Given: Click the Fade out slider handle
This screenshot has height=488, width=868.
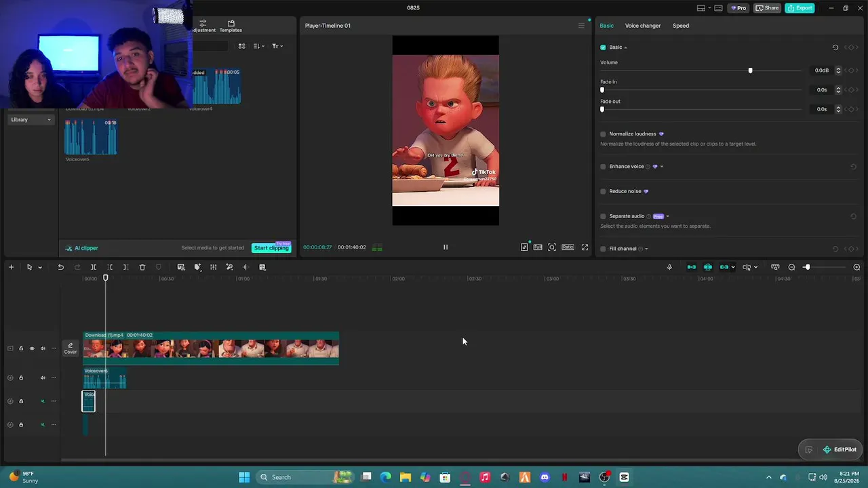Looking at the screenshot, I should click(602, 109).
